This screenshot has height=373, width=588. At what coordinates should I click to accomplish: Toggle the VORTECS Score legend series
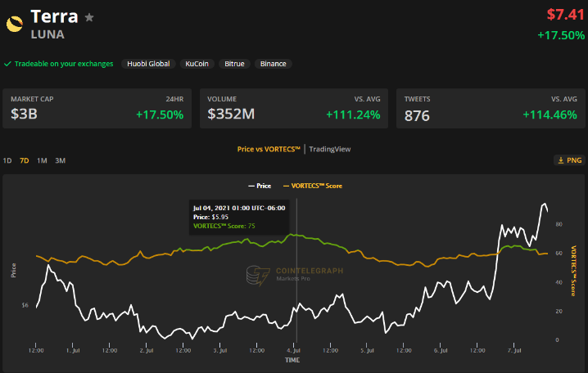click(x=313, y=186)
